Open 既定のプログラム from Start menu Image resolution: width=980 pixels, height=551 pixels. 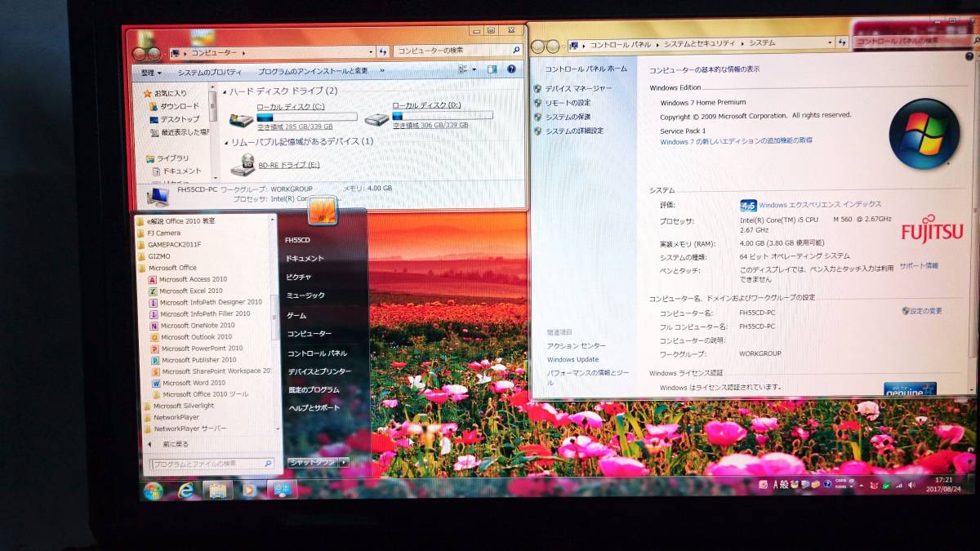pyautogui.click(x=314, y=390)
